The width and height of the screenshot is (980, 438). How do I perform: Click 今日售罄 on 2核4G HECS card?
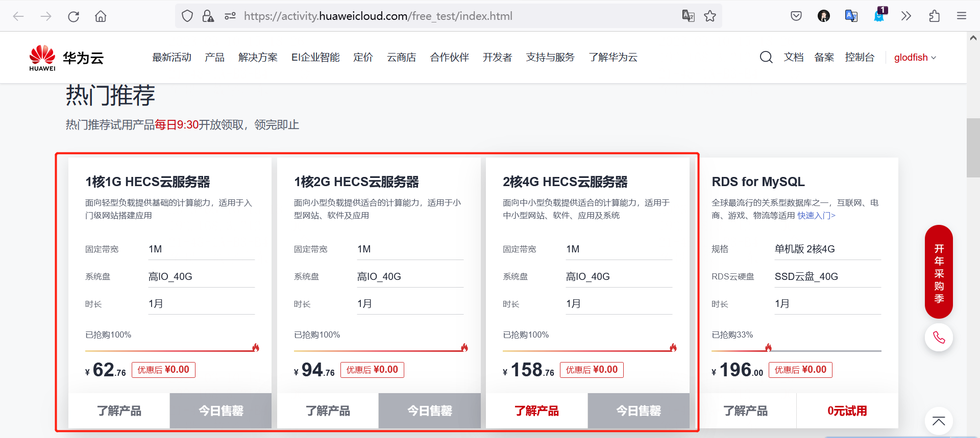[639, 410]
